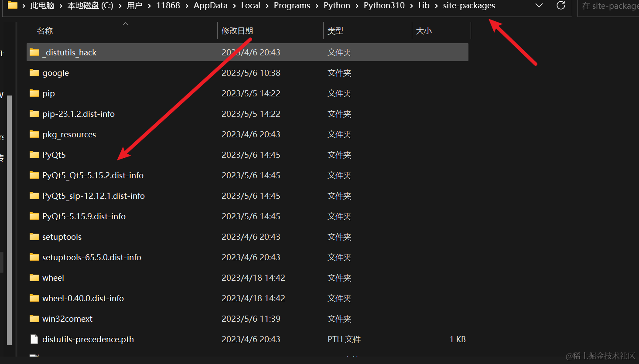This screenshot has width=639, height=364.
Task: Click the PyQt5-5.15.9.dist-info folder icon
Action: coord(34,216)
